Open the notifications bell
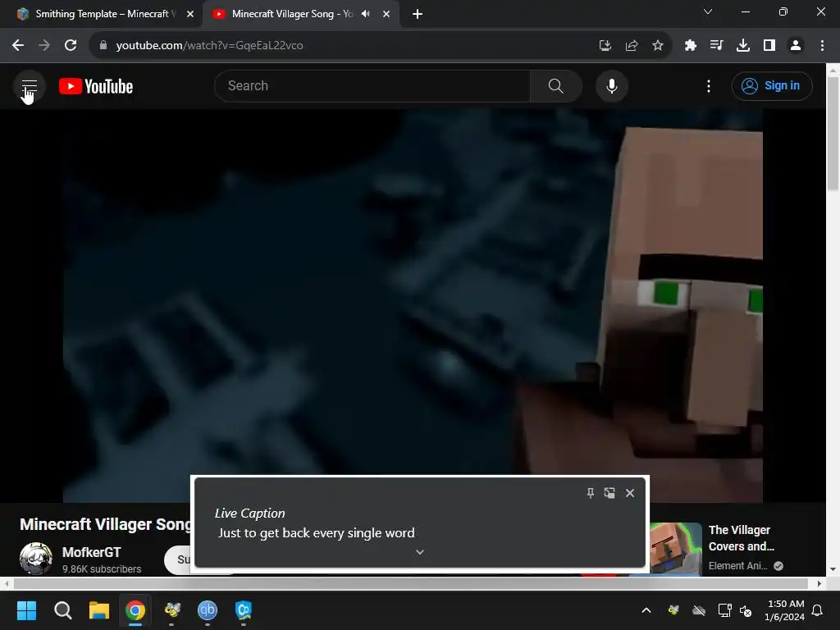 click(817, 610)
